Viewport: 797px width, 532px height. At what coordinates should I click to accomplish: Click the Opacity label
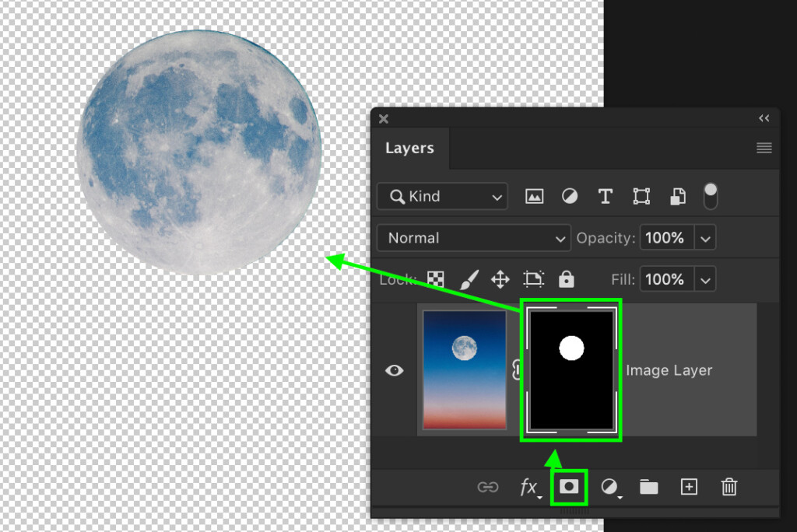[x=606, y=238]
